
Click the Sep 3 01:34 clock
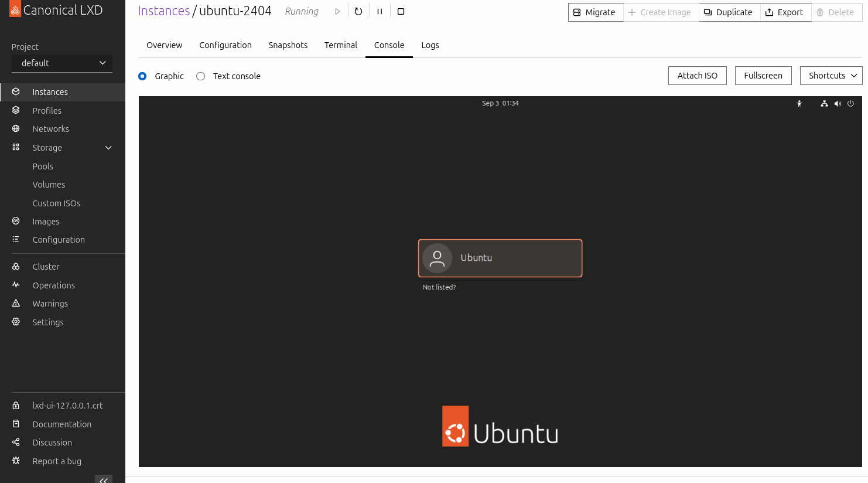click(x=500, y=103)
